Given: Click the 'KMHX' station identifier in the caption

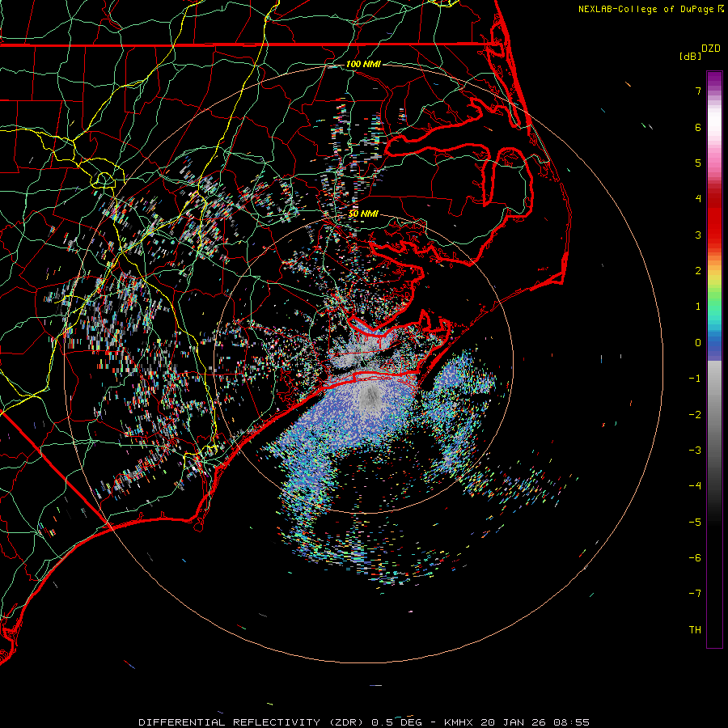Looking at the screenshot, I should coord(459,722).
